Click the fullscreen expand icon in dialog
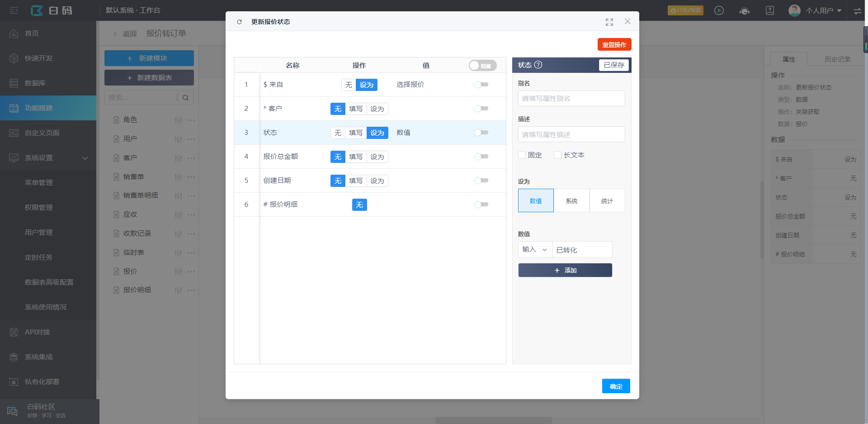The height and width of the screenshot is (424, 868). [x=609, y=22]
